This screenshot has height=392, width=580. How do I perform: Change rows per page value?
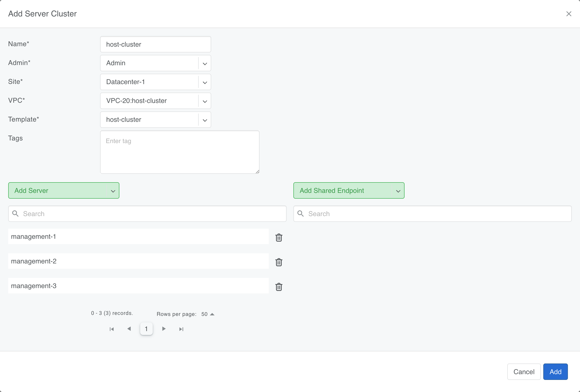(208, 314)
